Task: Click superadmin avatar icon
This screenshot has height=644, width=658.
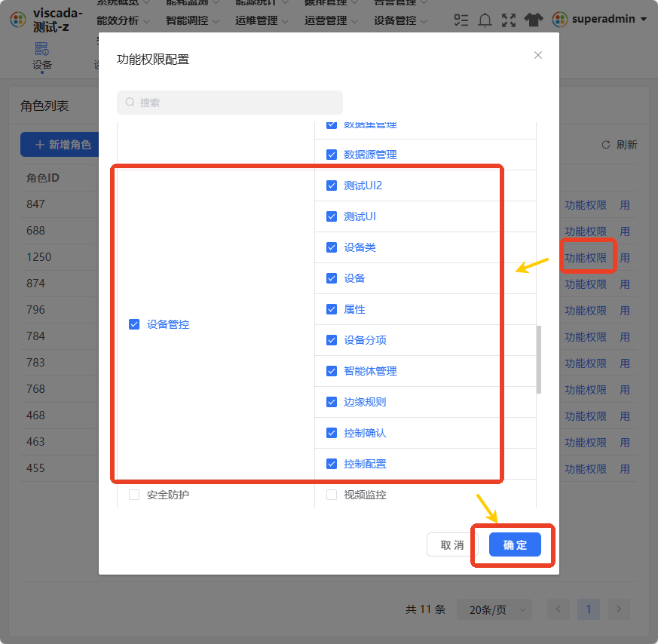Action: pos(560,20)
